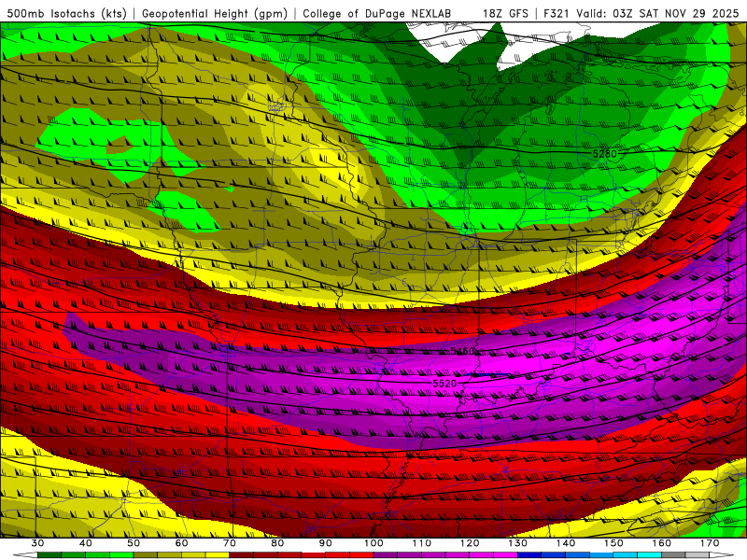Click the darkest green legend swatch below 30
Screen dimensions: 747x560
click(49, 555)
